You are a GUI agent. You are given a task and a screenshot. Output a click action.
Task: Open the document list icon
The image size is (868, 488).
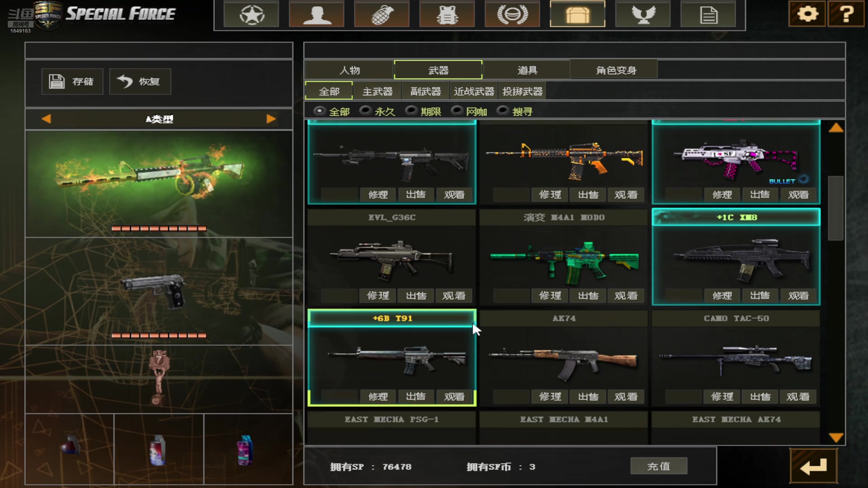[x=708, y=14]
